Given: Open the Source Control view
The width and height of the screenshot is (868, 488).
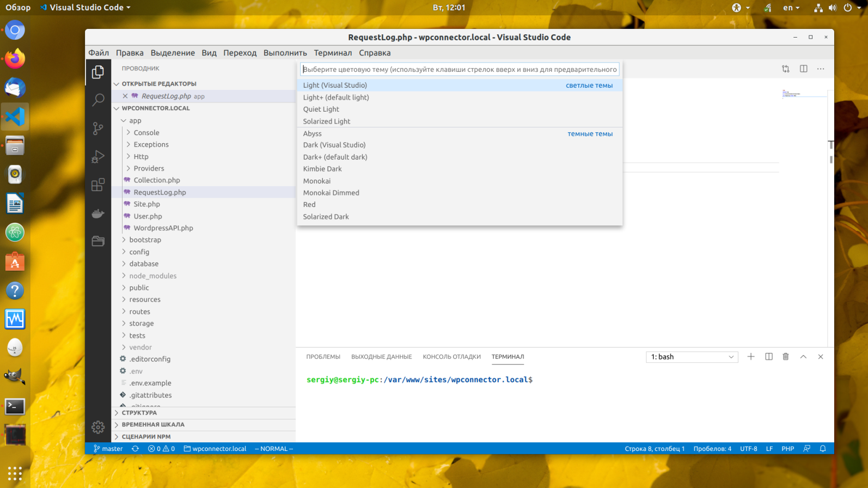Looking at the screenshot, I should 98,129.
